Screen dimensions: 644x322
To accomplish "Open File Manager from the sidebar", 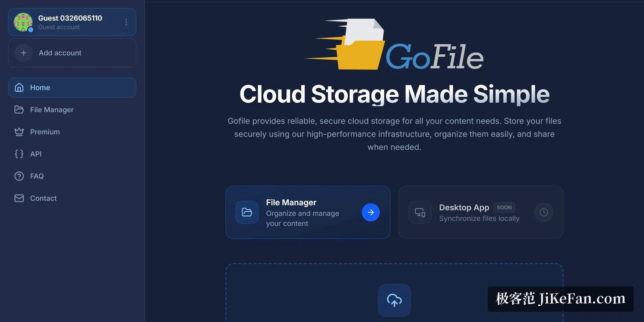I will coord(72,110).
